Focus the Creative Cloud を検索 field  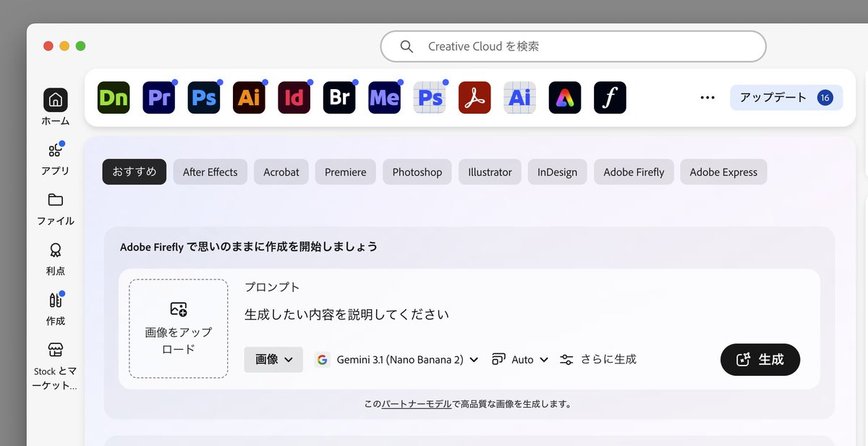[x=573, y=46]
